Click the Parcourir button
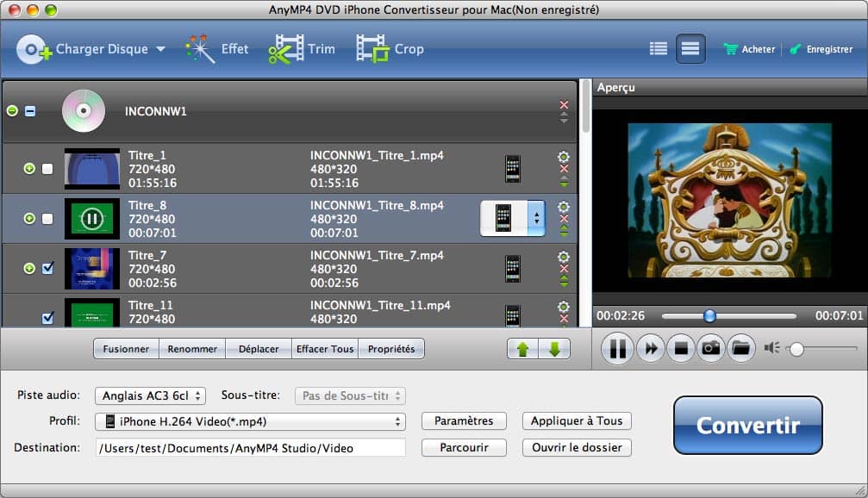Screen dimensions: 868x498 coord(464,448)
